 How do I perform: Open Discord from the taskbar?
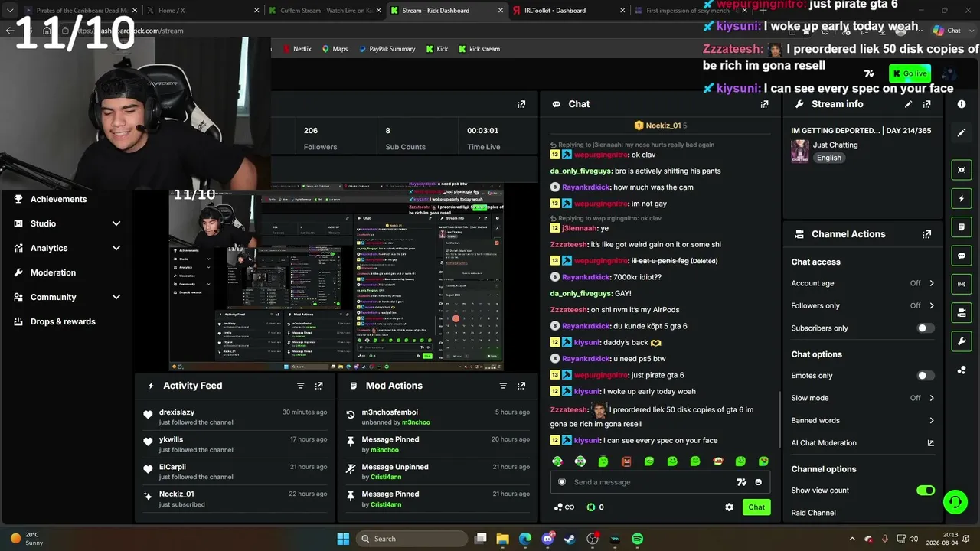(547, 539)
